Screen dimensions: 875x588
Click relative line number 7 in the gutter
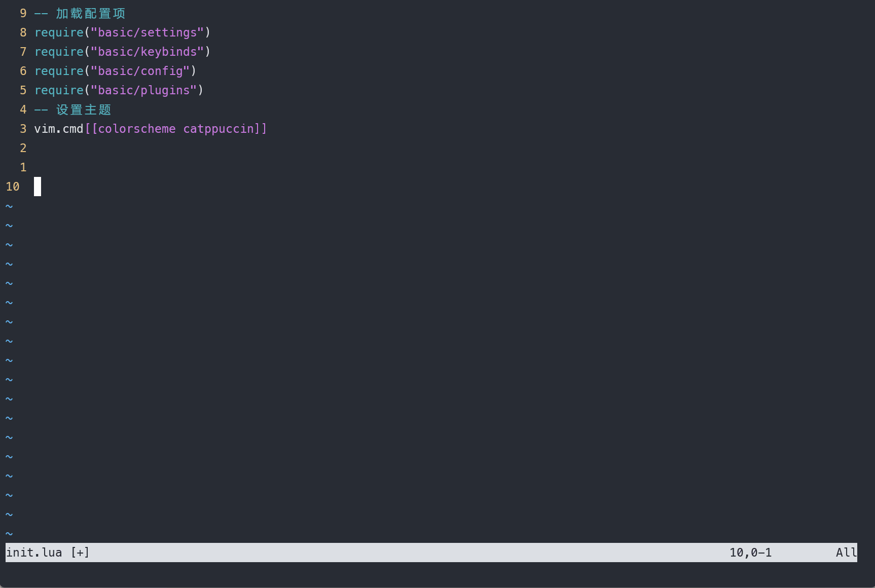(23, 52)
